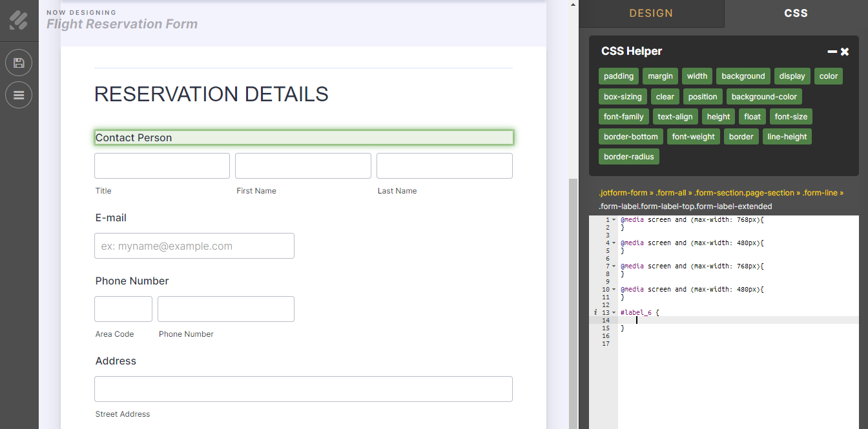Select .form-section.page-section in breadcrumb
Screen dimensions: 868x429
click(x=745, y=193)
